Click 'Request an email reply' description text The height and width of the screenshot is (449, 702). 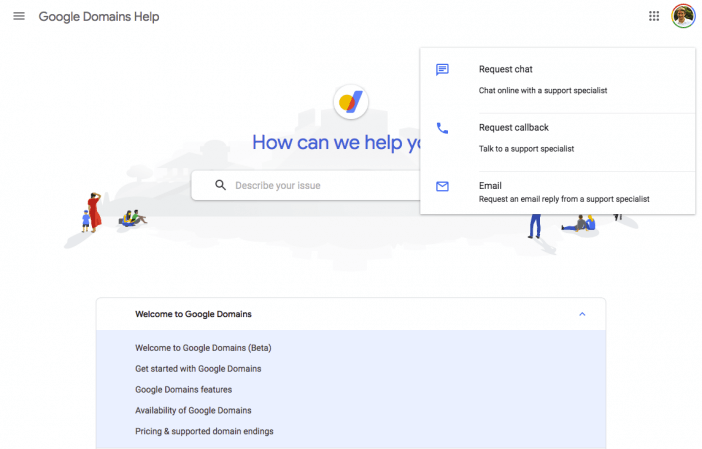point(564,199)
